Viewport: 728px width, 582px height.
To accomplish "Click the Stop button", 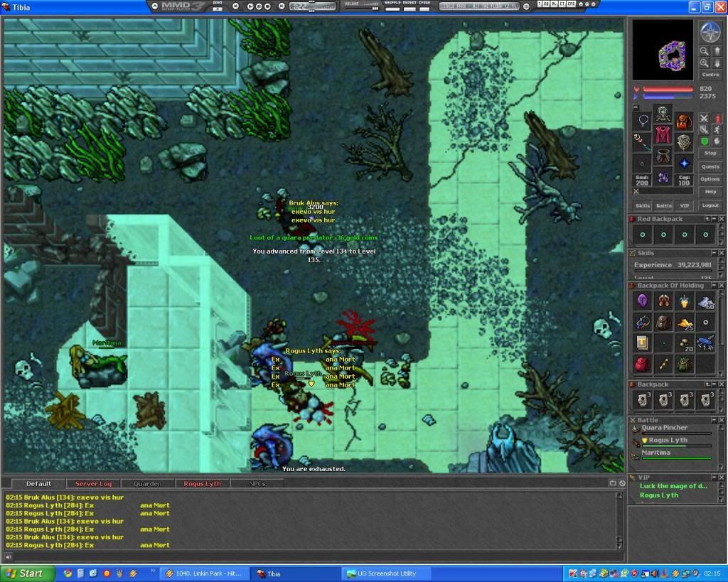I will coord(710,153).
